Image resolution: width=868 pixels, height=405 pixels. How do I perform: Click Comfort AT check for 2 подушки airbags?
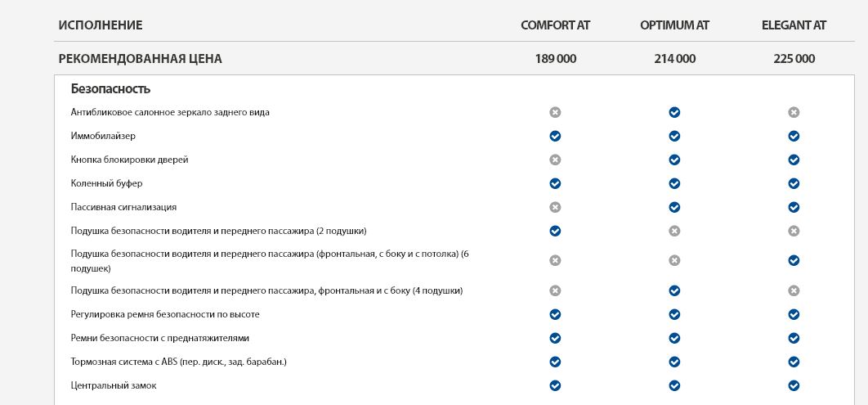(555, 231)
